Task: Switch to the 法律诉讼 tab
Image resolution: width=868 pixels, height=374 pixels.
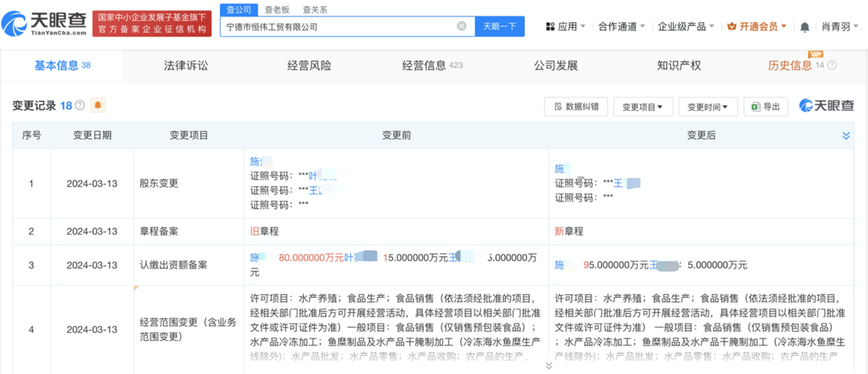Action: tap(186, 65)
